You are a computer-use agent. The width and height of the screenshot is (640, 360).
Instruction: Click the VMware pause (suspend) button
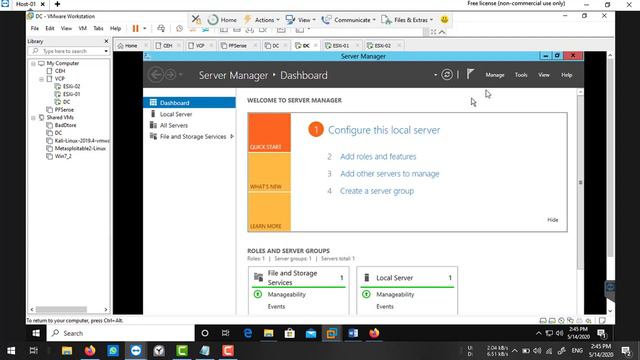coord(136,28)
